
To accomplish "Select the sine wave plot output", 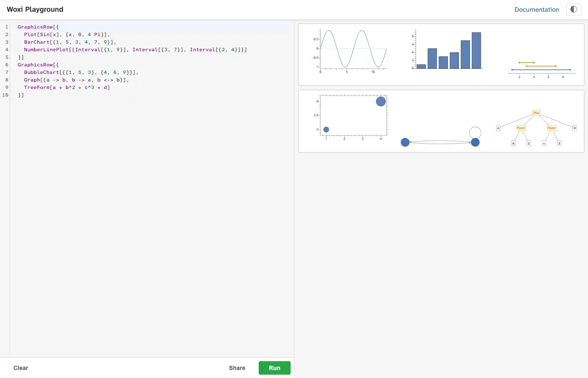I will tap(349, 51).
